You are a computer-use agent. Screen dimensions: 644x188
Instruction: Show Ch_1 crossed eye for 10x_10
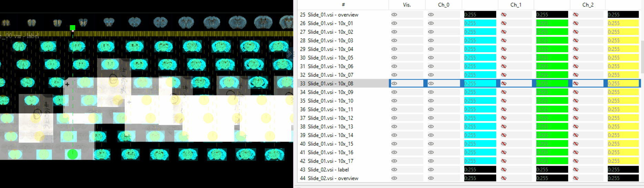click(504, 101)
